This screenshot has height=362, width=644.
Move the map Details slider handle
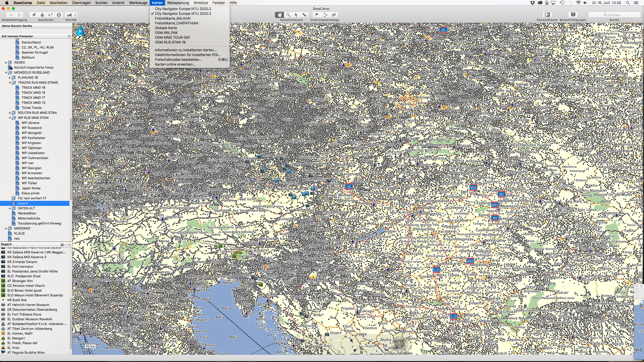pos(355,350)
